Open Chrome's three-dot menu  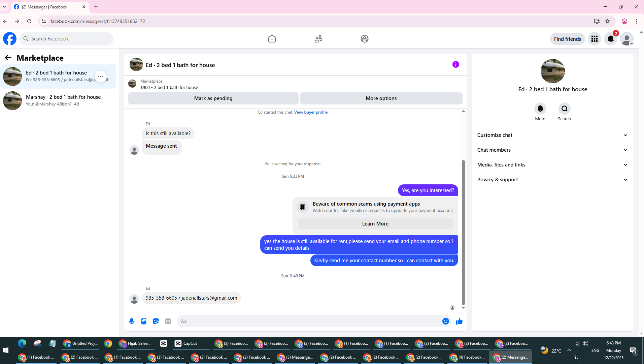point(637,21)
